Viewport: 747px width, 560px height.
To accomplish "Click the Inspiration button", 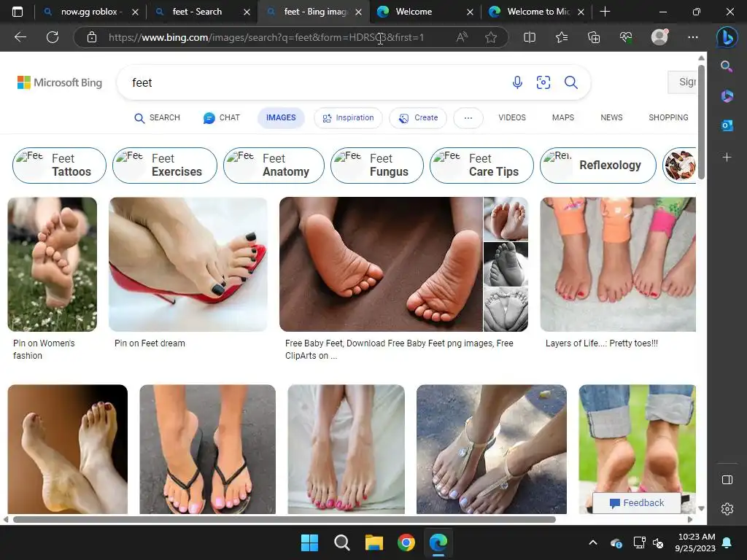I will (x=348, y=117).
